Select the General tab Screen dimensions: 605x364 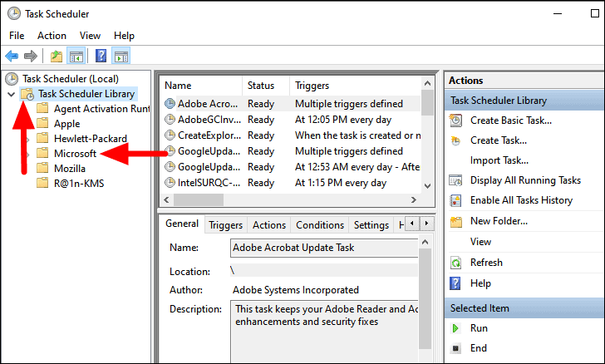(x=182, y=224)
